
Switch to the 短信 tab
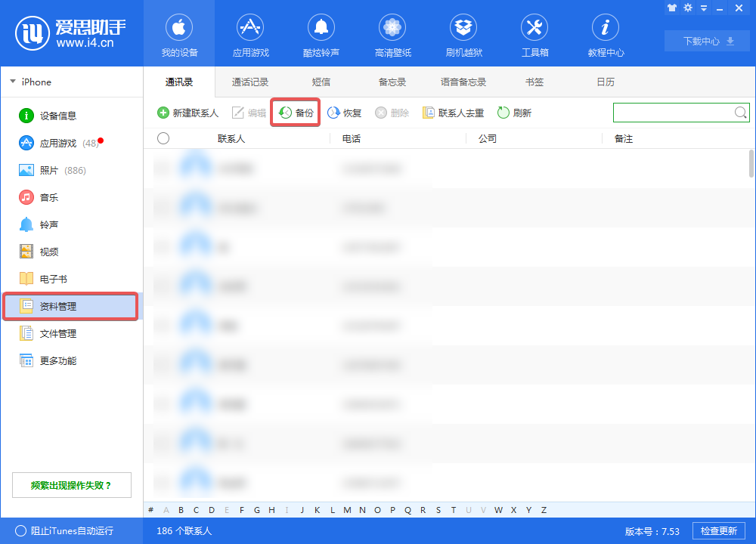coord(321,82)
